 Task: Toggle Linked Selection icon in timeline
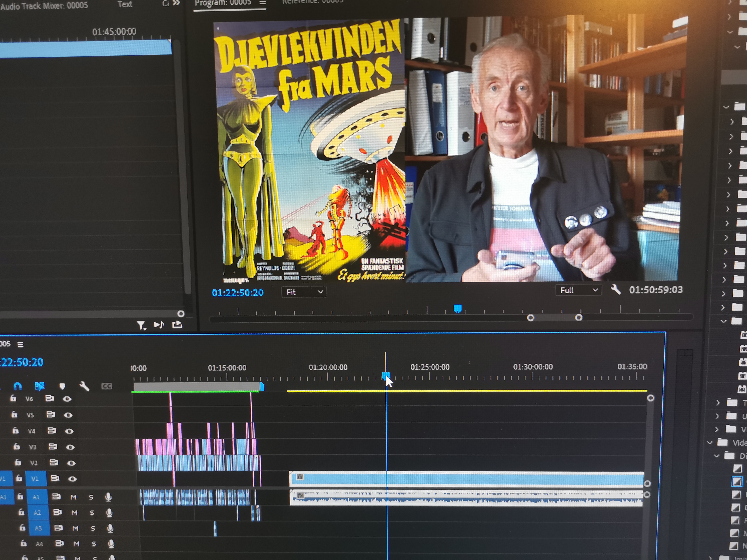click(40, 386)
